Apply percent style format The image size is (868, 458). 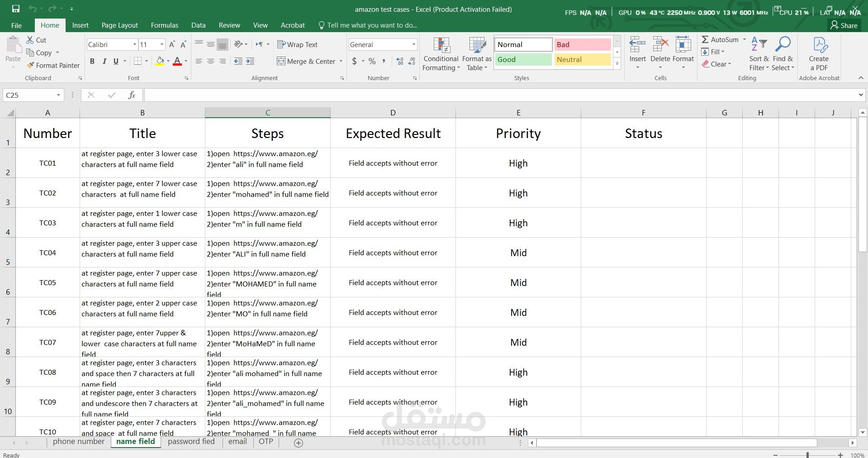coord(372,61)
